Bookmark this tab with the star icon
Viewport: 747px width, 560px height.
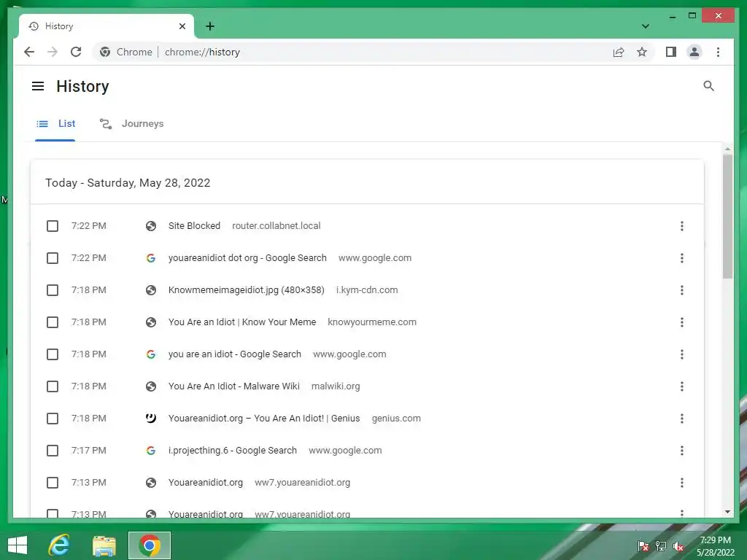tap(642, 52)
